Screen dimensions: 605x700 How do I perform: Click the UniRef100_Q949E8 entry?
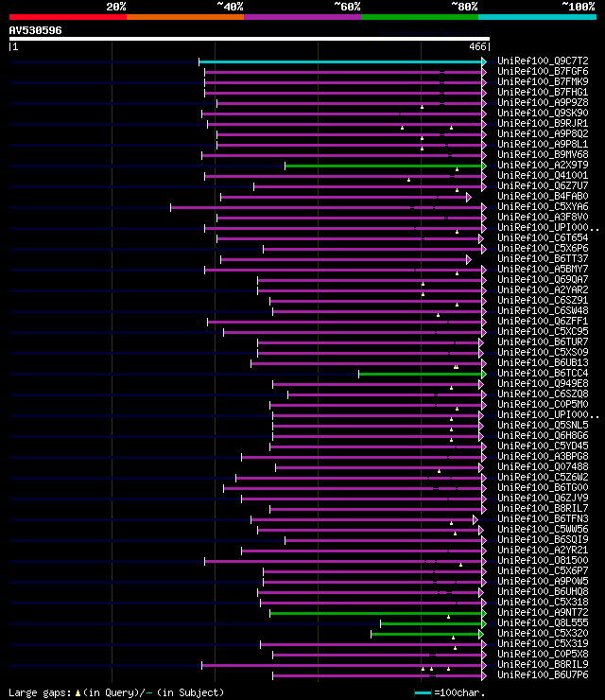pos(543,383)
